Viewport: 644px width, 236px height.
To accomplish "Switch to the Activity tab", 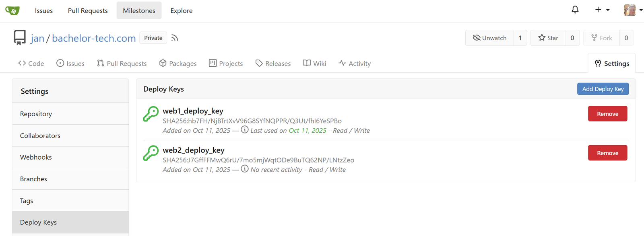I will [x=355, y=64].
